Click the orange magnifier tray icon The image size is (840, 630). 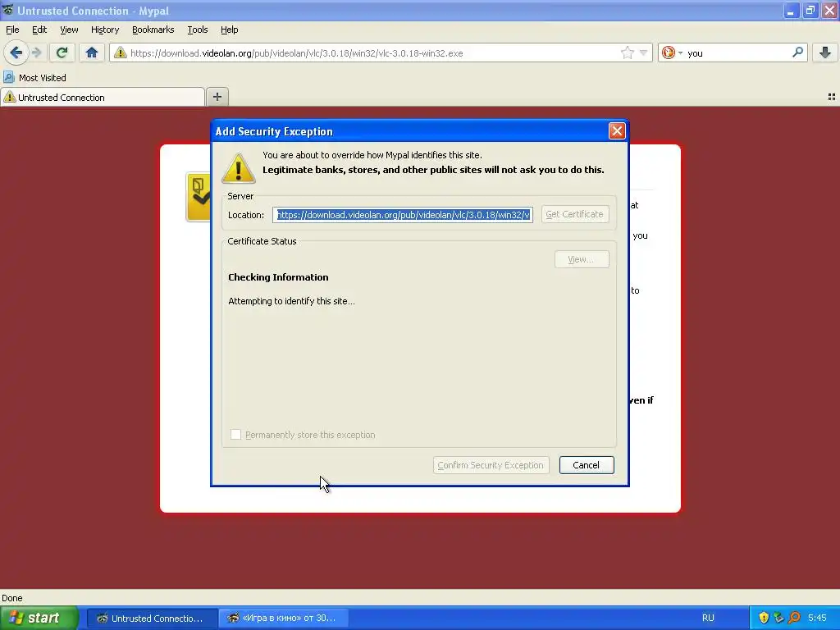pos(794,618)
